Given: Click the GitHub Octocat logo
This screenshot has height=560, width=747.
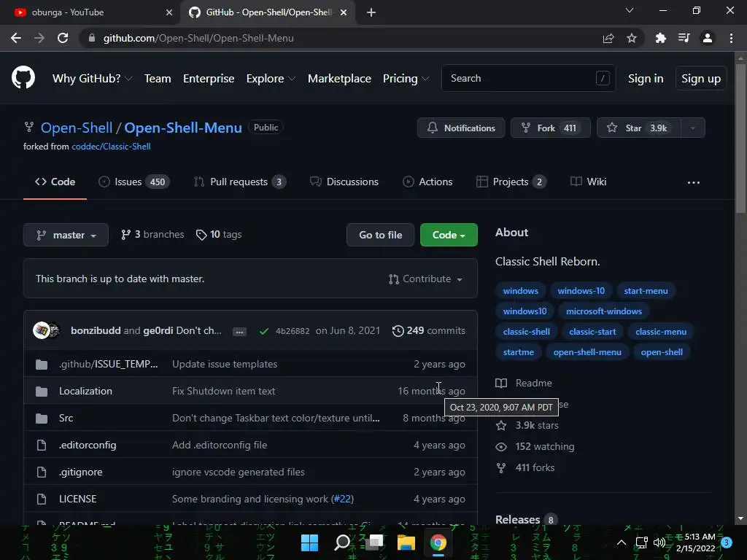Looking at the screenshot, I should coord(23,78).
